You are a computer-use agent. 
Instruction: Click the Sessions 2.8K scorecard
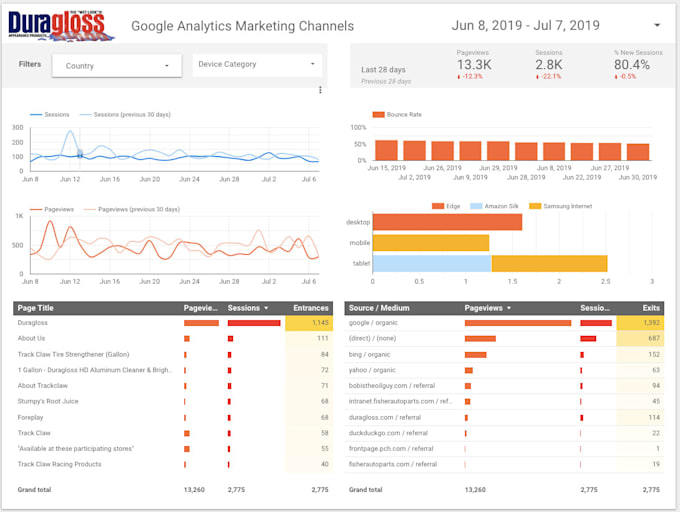point(549,65)
